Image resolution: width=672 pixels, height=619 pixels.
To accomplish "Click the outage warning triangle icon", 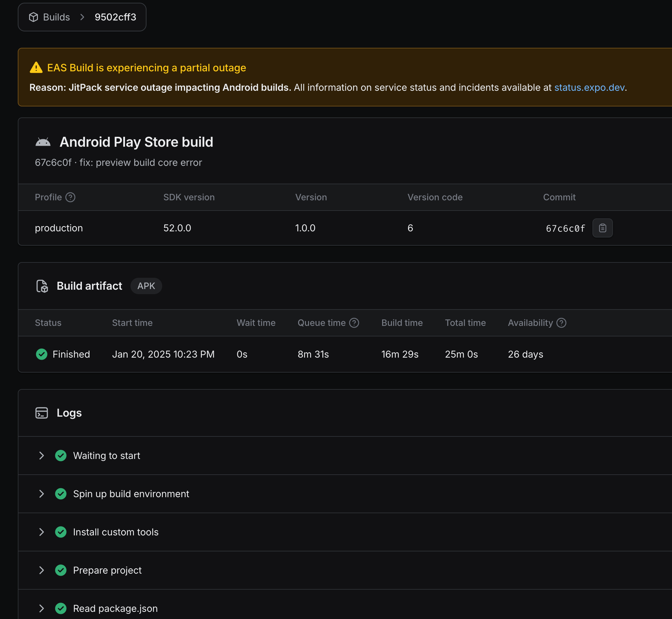I will coord(36,68).
